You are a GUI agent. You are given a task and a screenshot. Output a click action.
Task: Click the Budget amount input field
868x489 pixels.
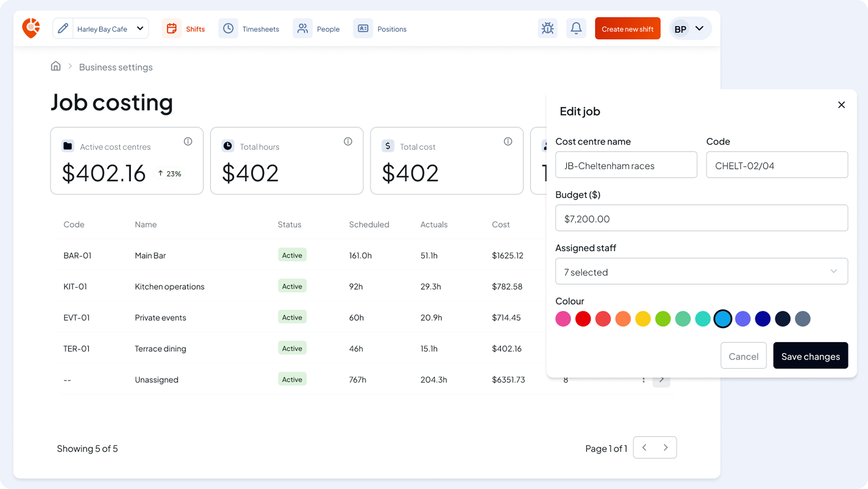(x=701, y=218)
